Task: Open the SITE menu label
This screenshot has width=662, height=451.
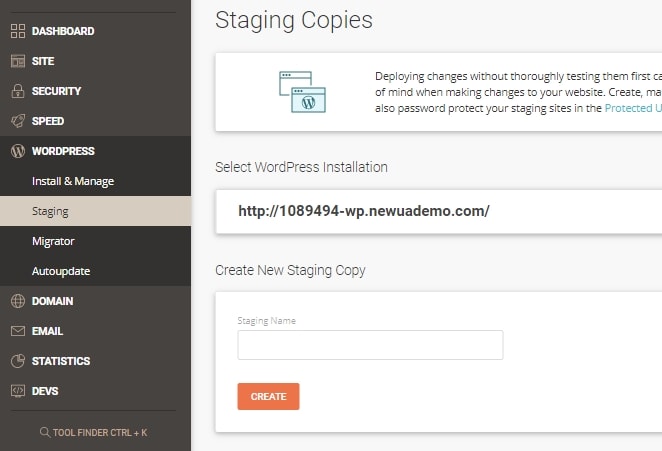Action: (43, 61)
